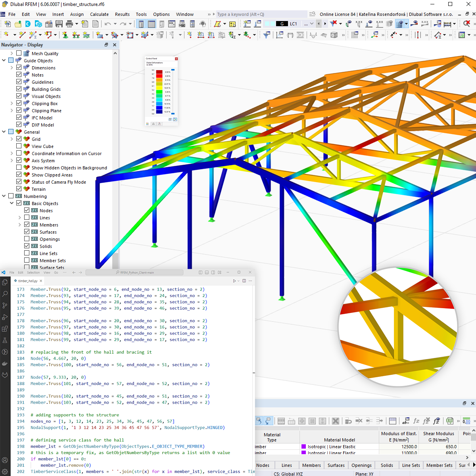Enable the Openings numbering checkbox

pyautogui.click(x=27, y=239)
